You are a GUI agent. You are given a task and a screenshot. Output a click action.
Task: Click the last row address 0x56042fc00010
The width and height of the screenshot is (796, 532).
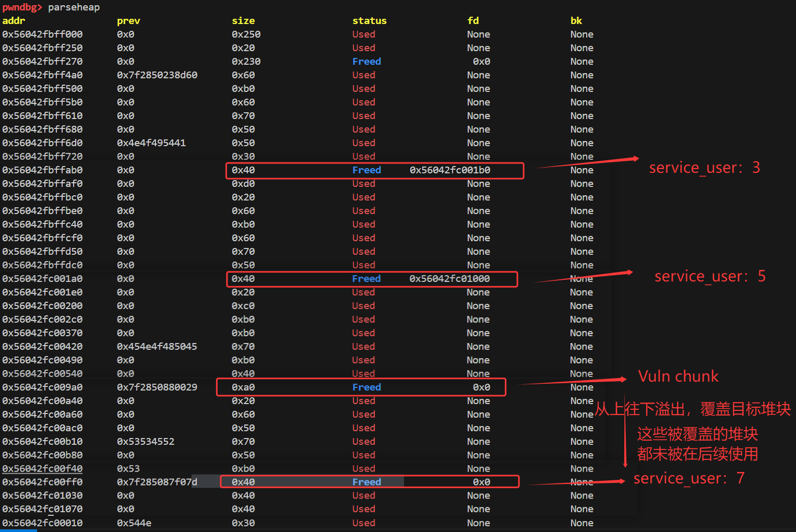pos(42,523)
